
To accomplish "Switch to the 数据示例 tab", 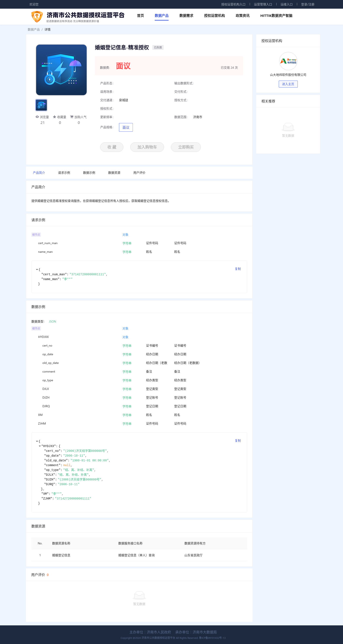I will click(89, 173).
